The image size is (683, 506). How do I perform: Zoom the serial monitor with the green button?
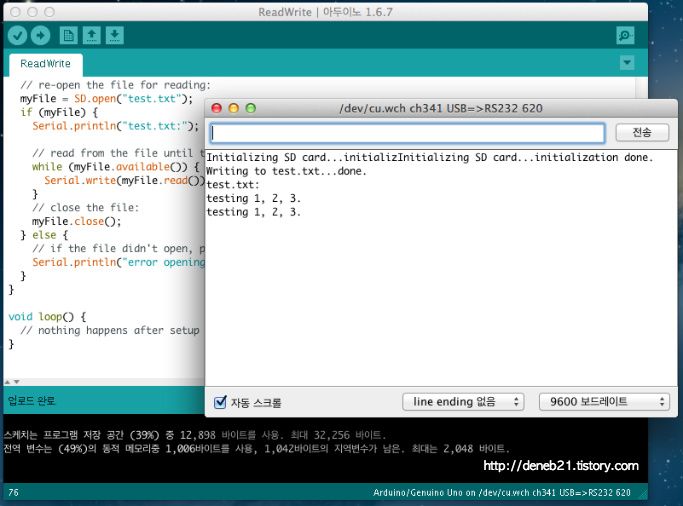pos(250,108)
